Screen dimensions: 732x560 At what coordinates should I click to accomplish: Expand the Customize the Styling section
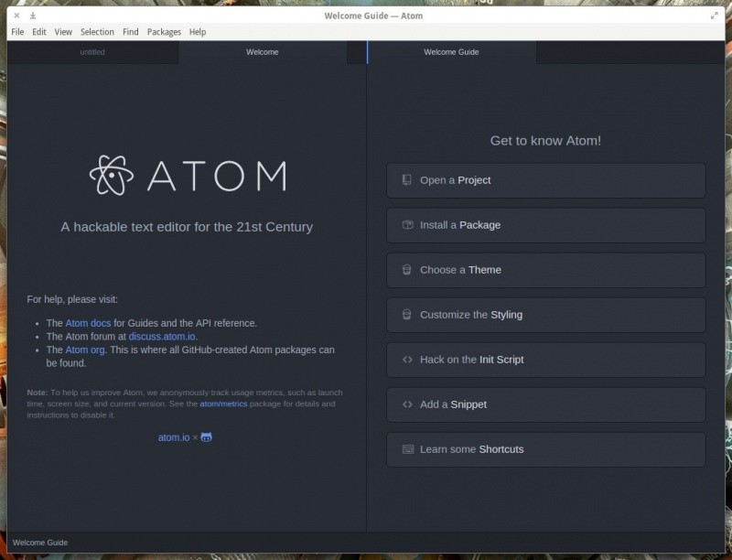[545, 315]
